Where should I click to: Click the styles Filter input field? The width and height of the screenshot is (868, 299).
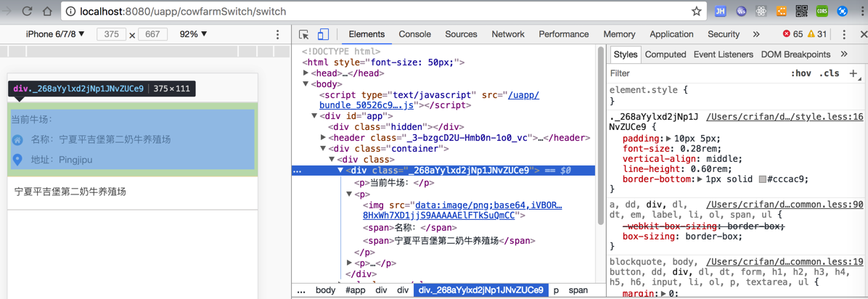[697, 73]
